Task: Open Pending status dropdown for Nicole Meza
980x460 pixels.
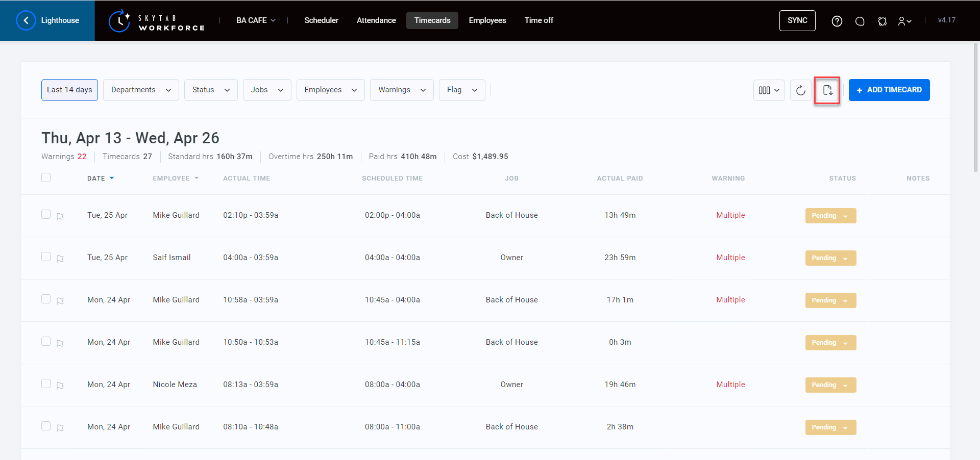Action: coord(830,385)
